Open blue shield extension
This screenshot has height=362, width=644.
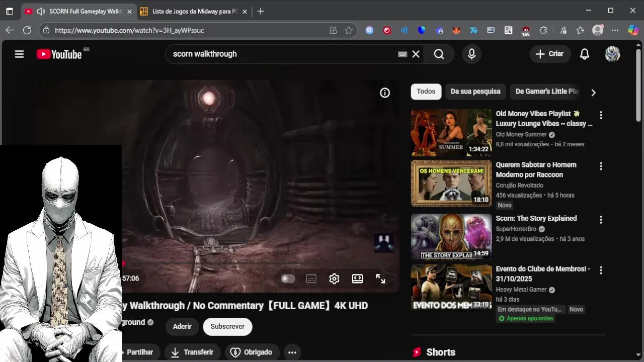point(422,30)
